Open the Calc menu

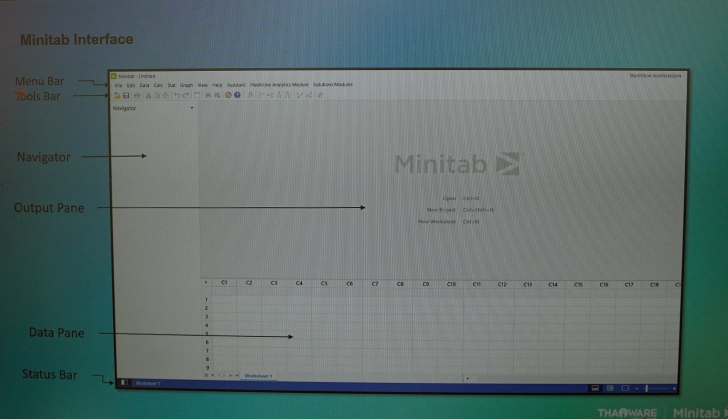pos(158,85)
